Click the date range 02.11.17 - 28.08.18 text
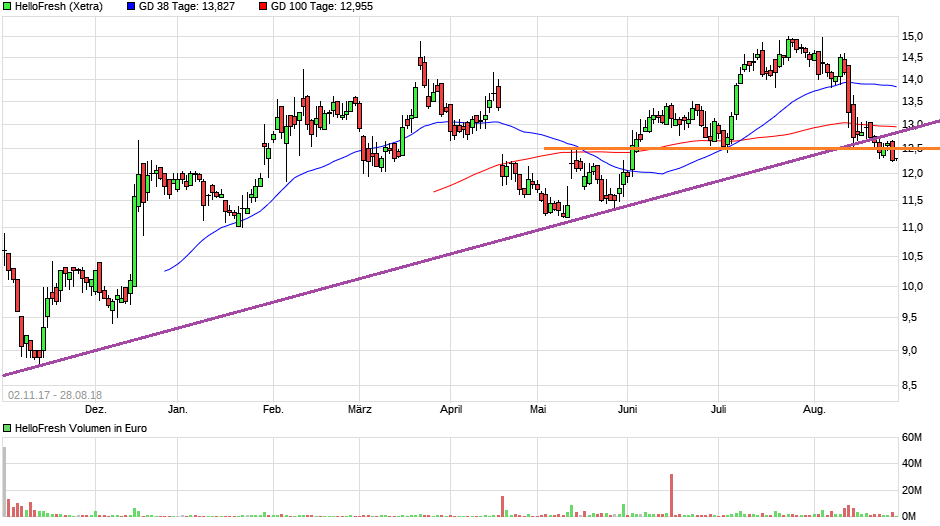This screenshot has width=940, height=526. [x=54, y=394]
